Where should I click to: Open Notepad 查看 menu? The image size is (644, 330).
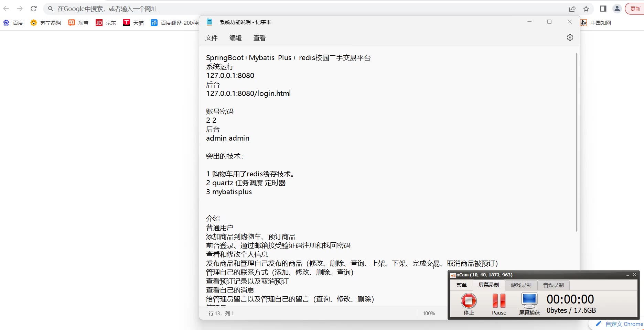[x=260, y=38]
